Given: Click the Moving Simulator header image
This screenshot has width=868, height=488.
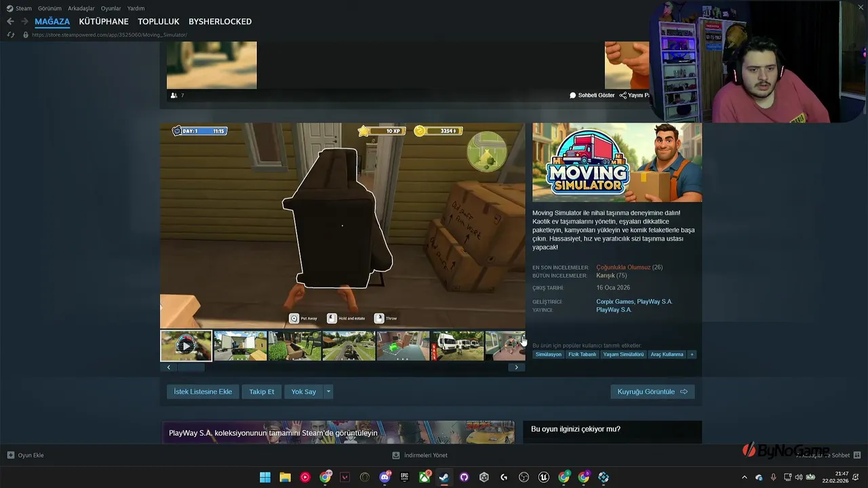Looking at the screenshot, I should point(617,162).
